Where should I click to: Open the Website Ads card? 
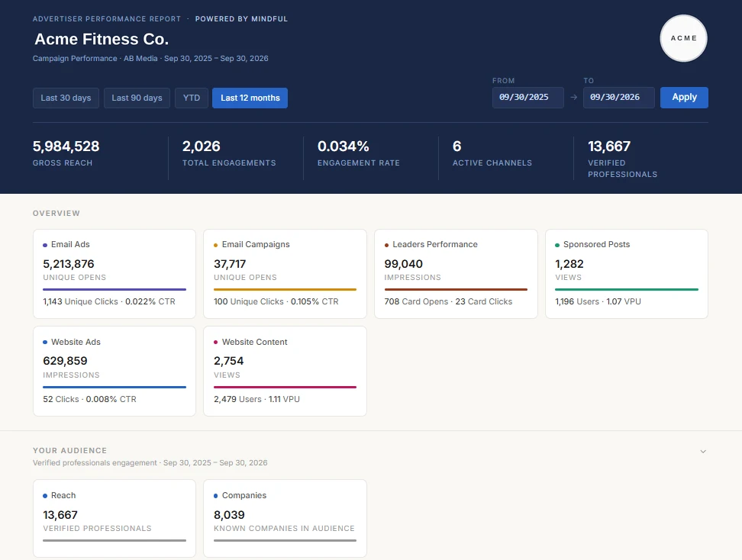(115, 372)
